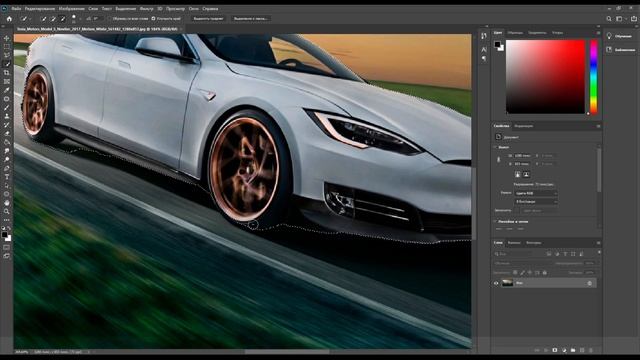Toggle Quick Mask mode in toolbar
The image size is (640, 360).
point(7,247)
